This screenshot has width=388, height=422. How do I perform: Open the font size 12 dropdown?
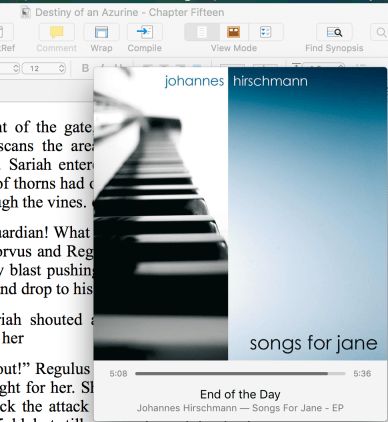click(x=44, y=68)
